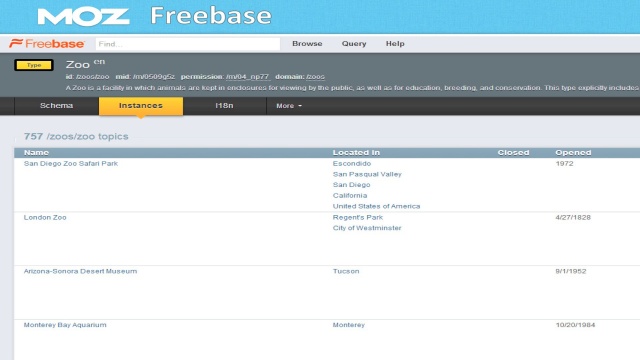Open City of Westminster link

[x=367, y=228]
